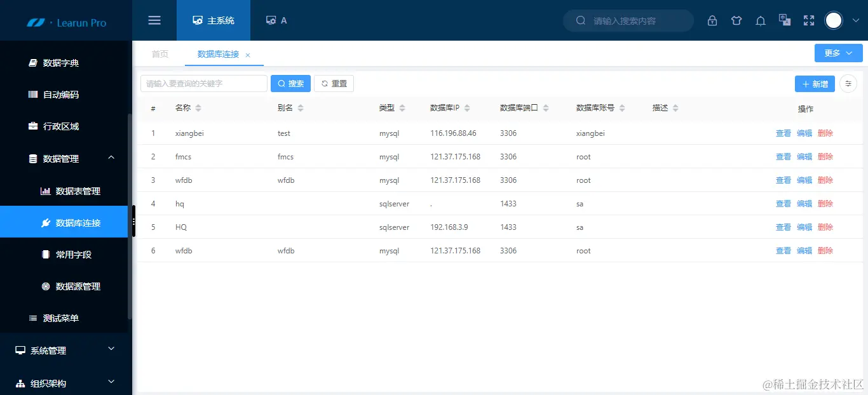Open the lock screen icon in top bar
Viewport: 868px width, 395px height.
(712, 20)
